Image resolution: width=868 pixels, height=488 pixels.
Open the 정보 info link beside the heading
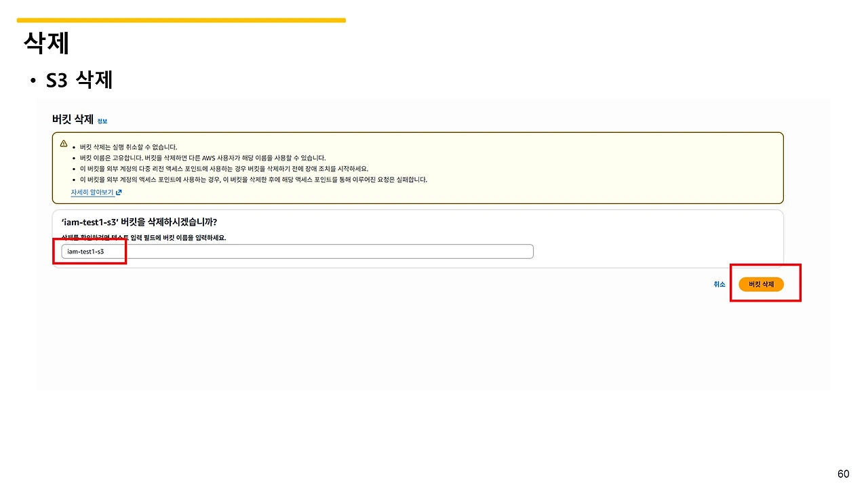(102, 121)
